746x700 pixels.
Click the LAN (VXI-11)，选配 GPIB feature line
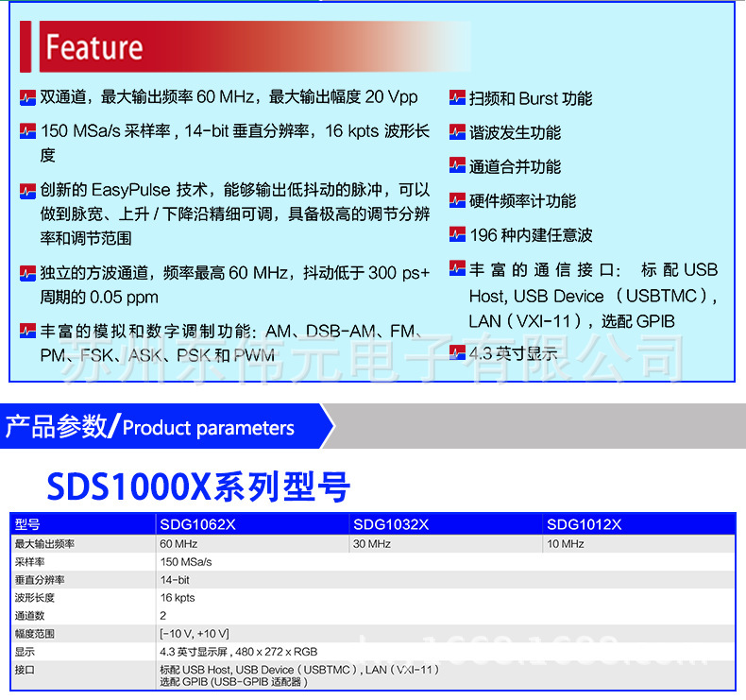[572, 321]
